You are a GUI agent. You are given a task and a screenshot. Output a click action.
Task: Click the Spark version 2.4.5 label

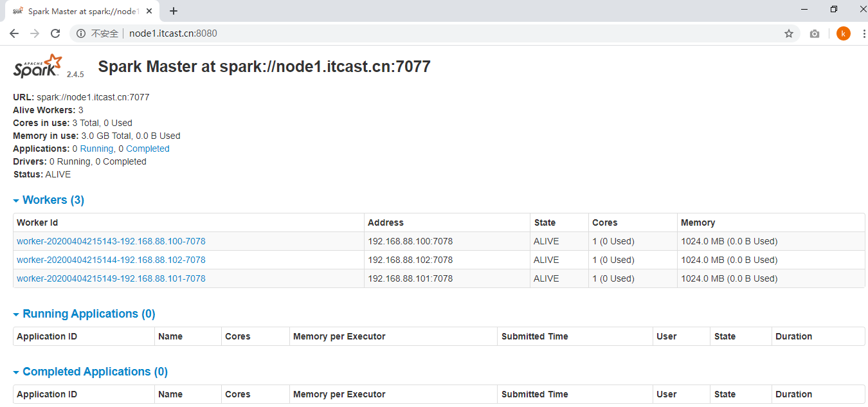[x=75, y=75]
